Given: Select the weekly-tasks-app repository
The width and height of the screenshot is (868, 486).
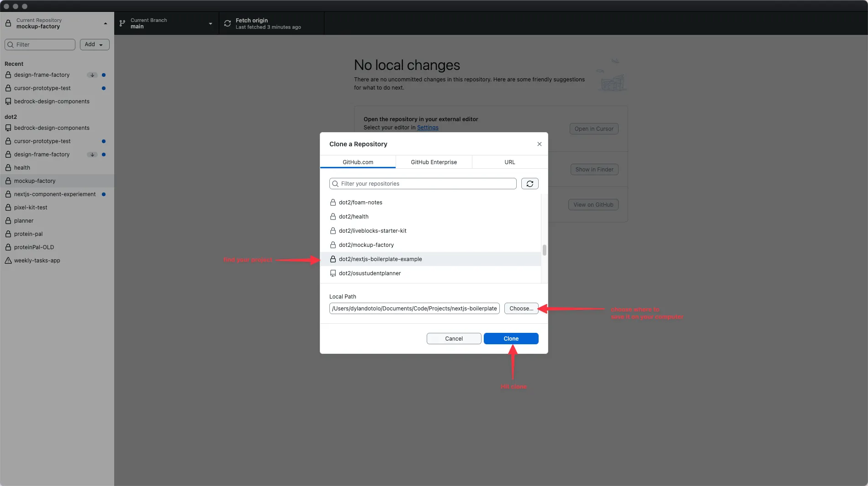Looking at the screenshot, I should point(57,261).
